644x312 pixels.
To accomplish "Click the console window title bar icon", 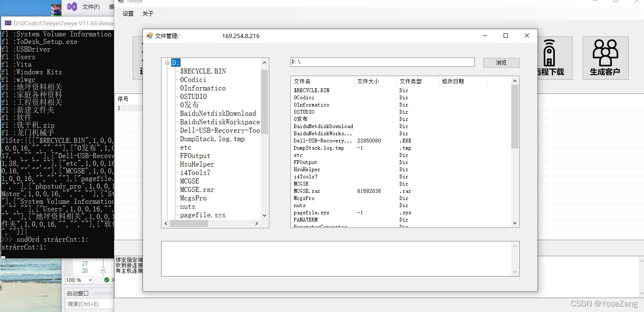I will click(x=8, y=23).
